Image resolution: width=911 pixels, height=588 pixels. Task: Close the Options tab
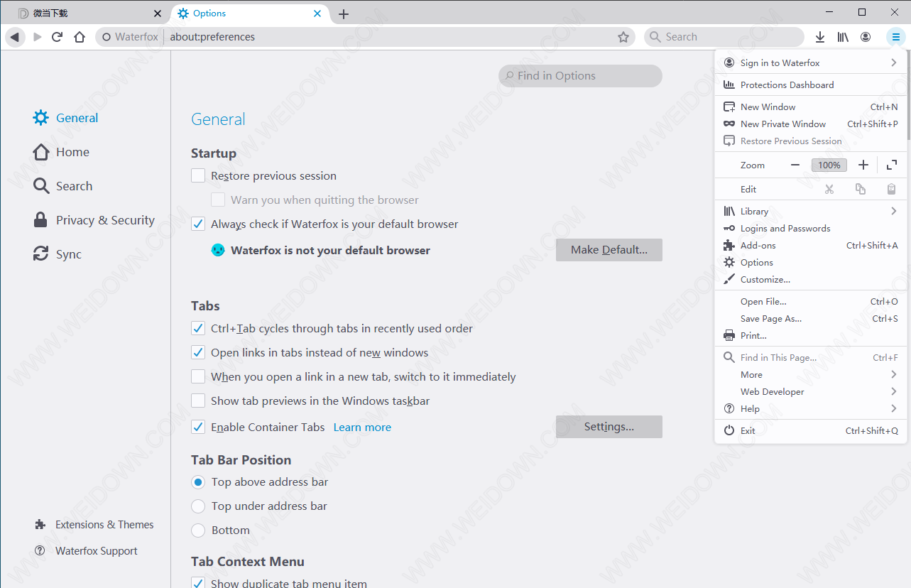(317, 13)
